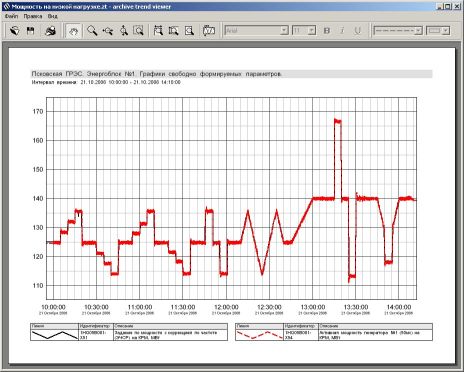Image resolution: width=464 pixels, height=372 pixels.
Task: Click the 14:00:00 time axis label
Action: point(399,307)
